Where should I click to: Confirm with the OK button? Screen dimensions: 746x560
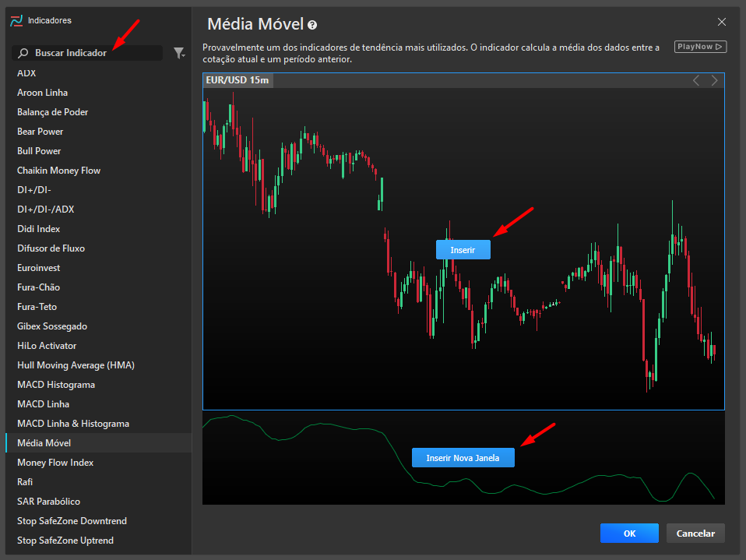point(629,534)
